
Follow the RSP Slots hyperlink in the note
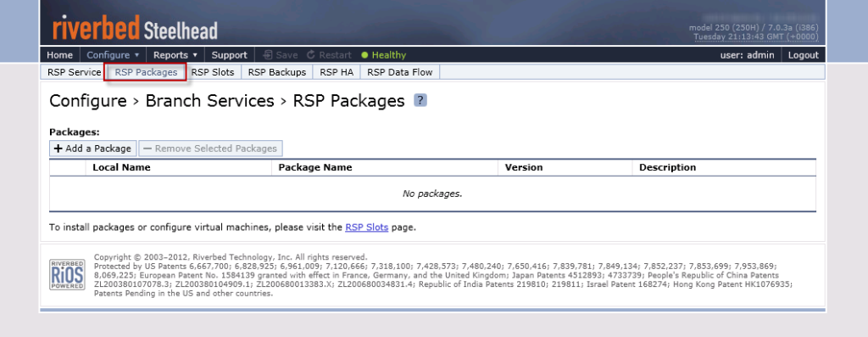pos(366,227)
